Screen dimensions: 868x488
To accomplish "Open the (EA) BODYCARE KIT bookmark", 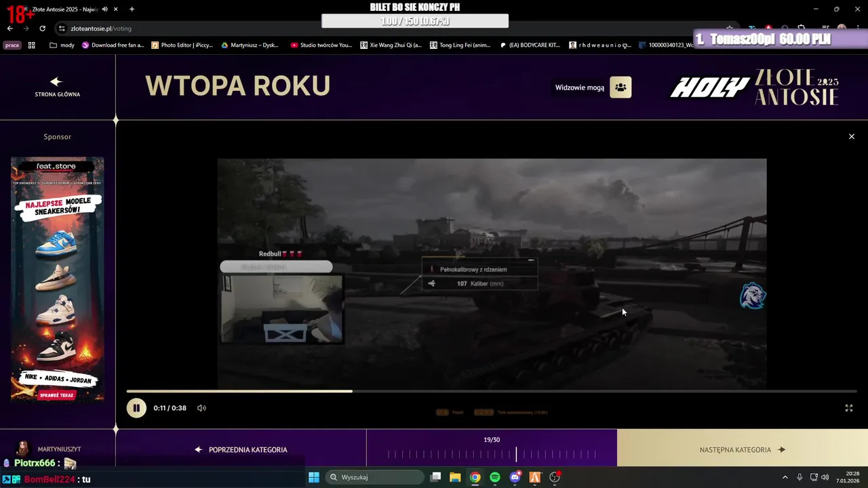I will pos(530,45).
